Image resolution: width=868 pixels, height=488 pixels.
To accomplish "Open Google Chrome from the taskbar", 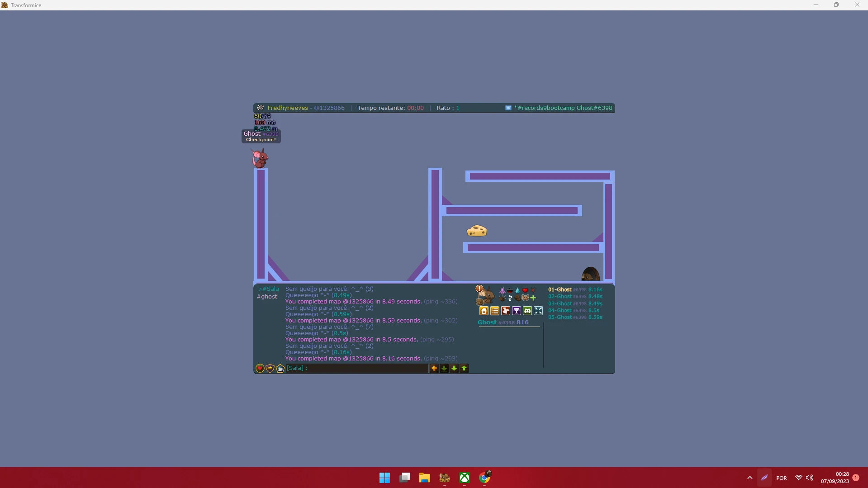I will tap(484, 478).
